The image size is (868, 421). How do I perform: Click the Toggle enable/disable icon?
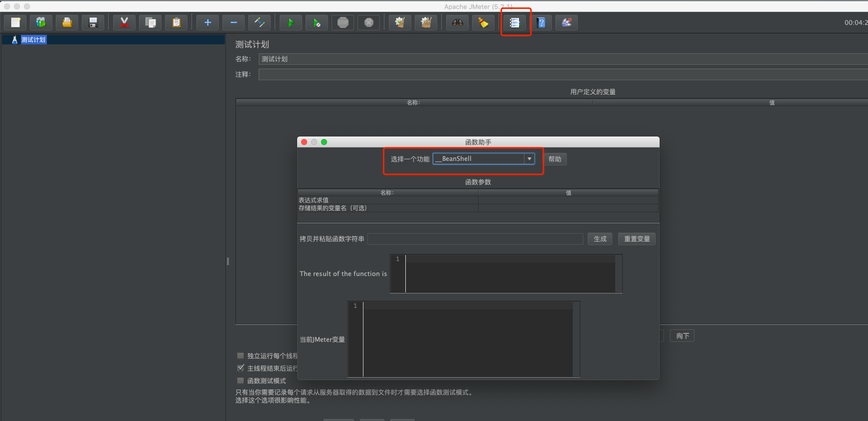coord(259,22)
